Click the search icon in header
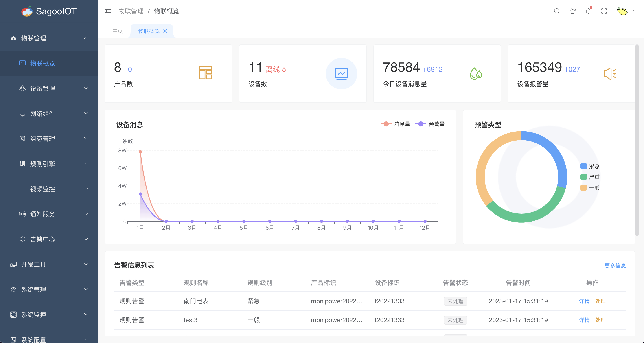Image resolution: width=644 pixels, height=343 pixels. pyautogui.click(x=556, y=11)
